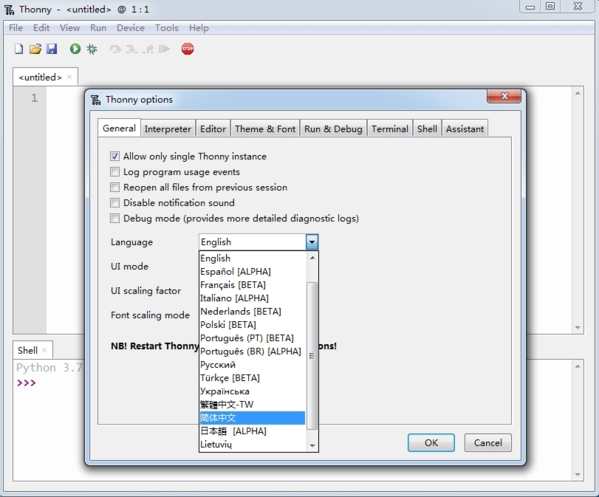Viewport: 599px width, 497px height.
Task: Open the Assistant options tab
Action: [x=465, y=129]
